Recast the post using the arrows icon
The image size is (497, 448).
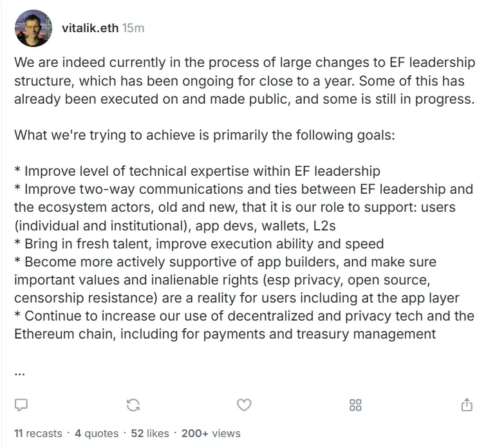tap(133, 404)
